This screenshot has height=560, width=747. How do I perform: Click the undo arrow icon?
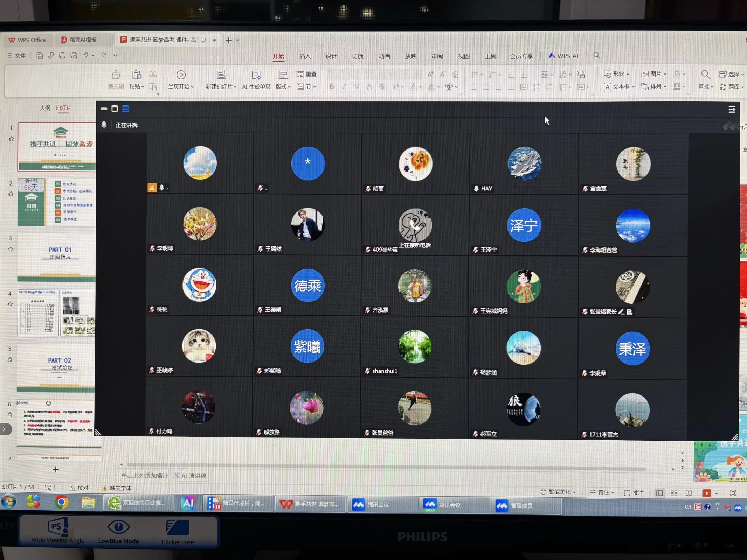point(86,55)
